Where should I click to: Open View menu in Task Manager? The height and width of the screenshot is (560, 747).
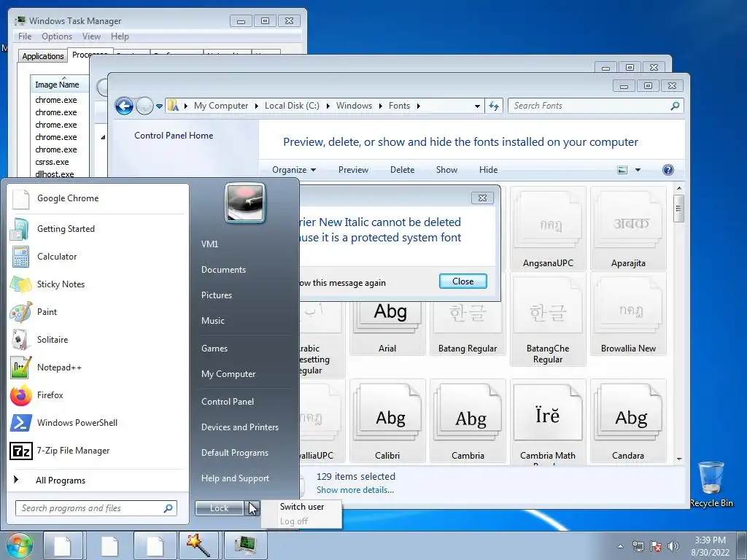(91, 36)
